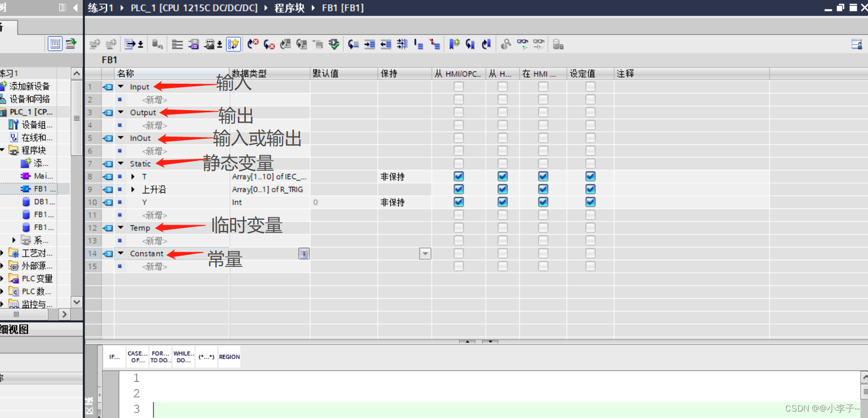Click the indent text icon
Screen dimensions: 868x418
coord(370,44)
